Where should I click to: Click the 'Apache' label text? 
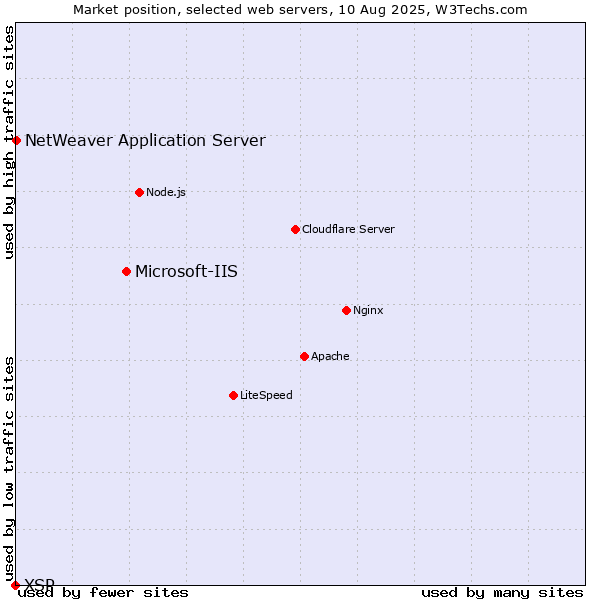[330, 356]
